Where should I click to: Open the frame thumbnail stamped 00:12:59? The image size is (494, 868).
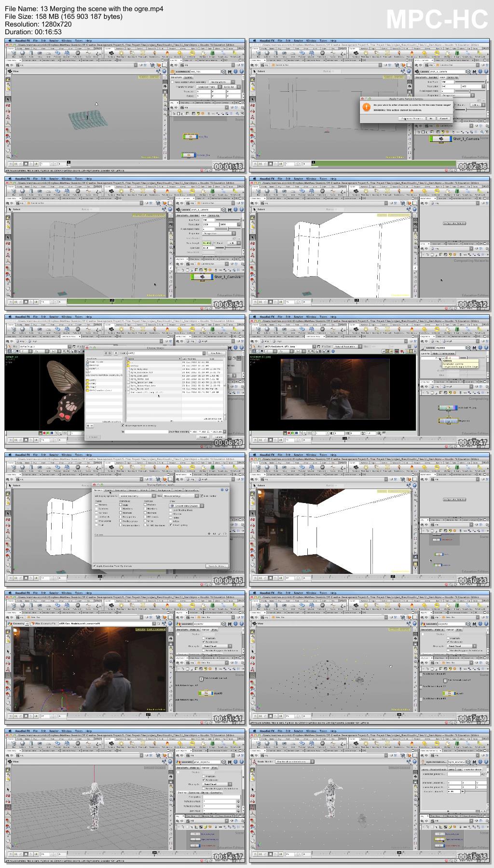click(x=370, y=658)
